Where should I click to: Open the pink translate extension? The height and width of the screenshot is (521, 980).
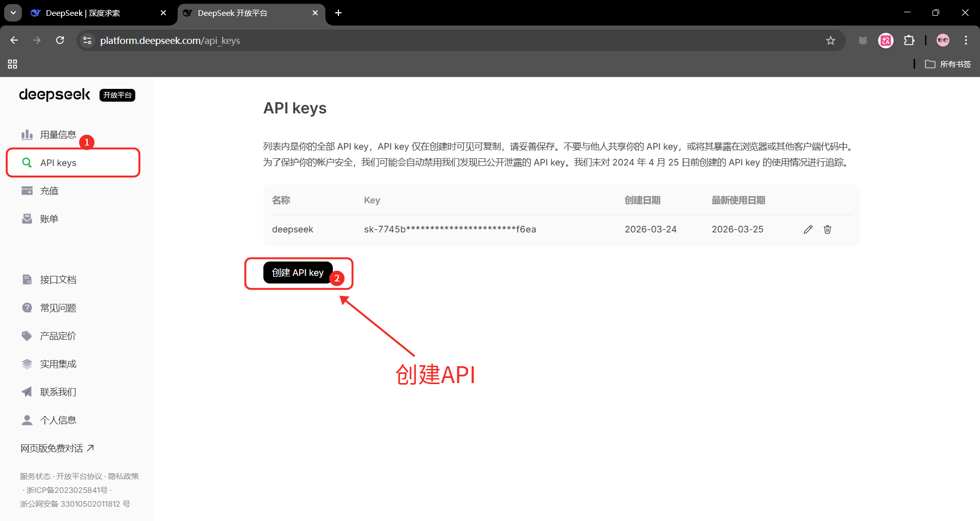pyautogui.click(x=886, y=40)
